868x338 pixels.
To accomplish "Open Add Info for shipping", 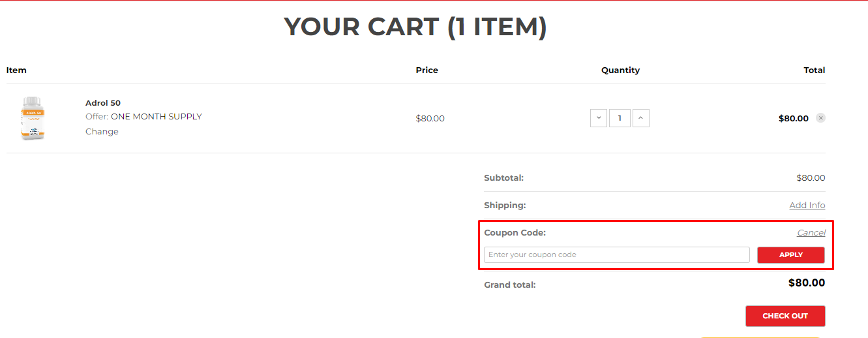I will (x=807, y=205).
